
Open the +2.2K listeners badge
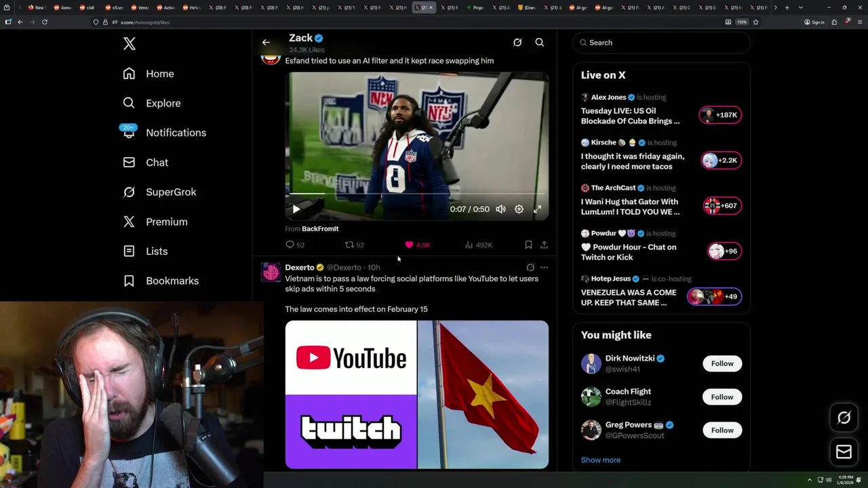click(720, 161)
